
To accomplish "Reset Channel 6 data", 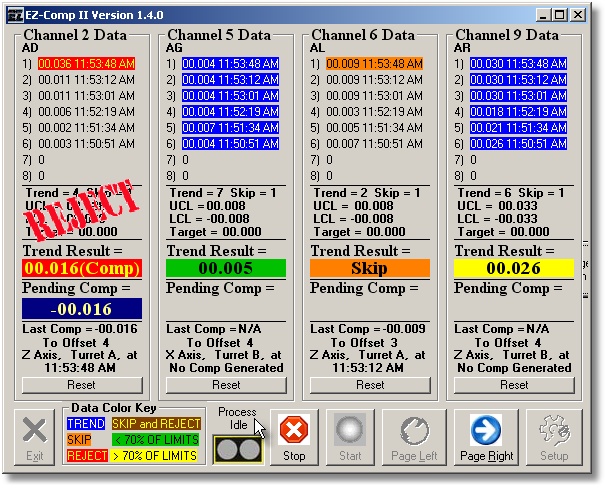I will (x=370, y=385).
